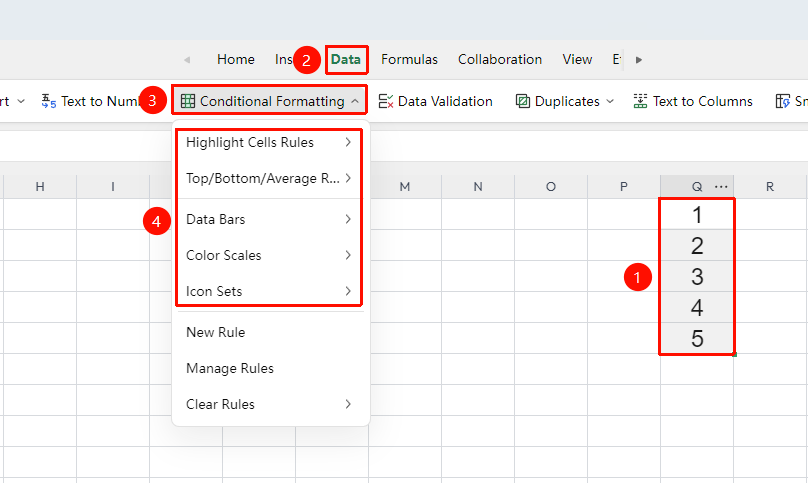The width and height of the screenshot is (808, 483).
Task: Expand Top/Bottom/Average Rules submenu
Action: click(x=268, y=178)
